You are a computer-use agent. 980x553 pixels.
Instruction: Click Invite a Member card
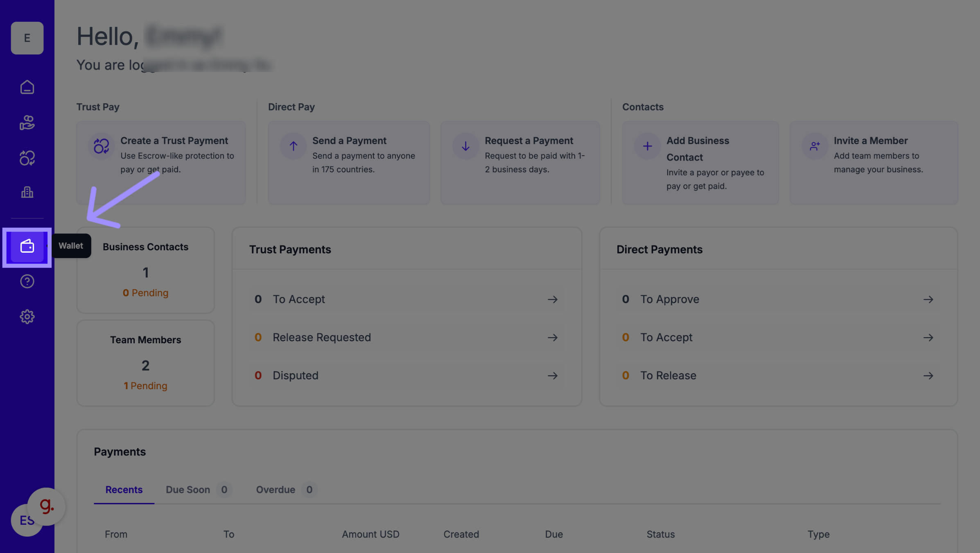point(873,163)
